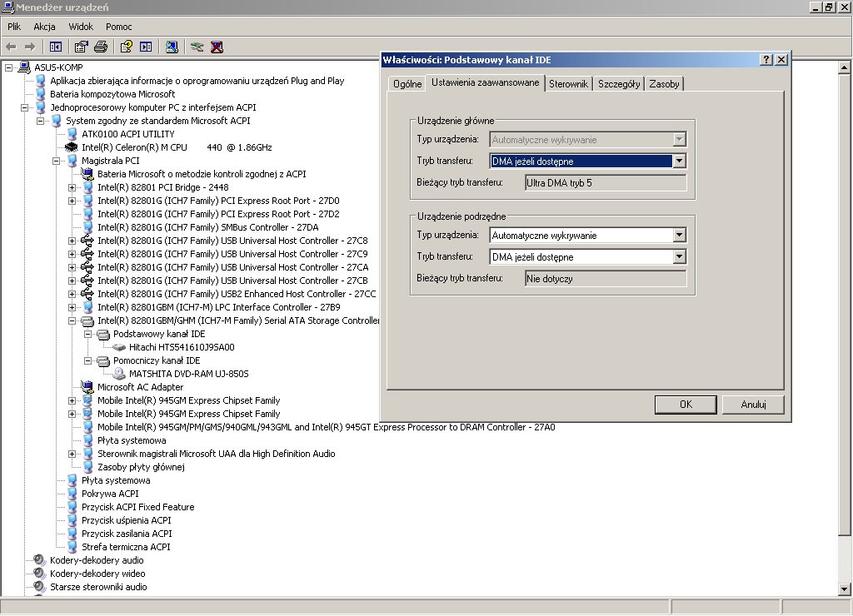Expand USB Universal Host Controller - 27C9
This screenshot has height=616, width=853.
[72, 254]
